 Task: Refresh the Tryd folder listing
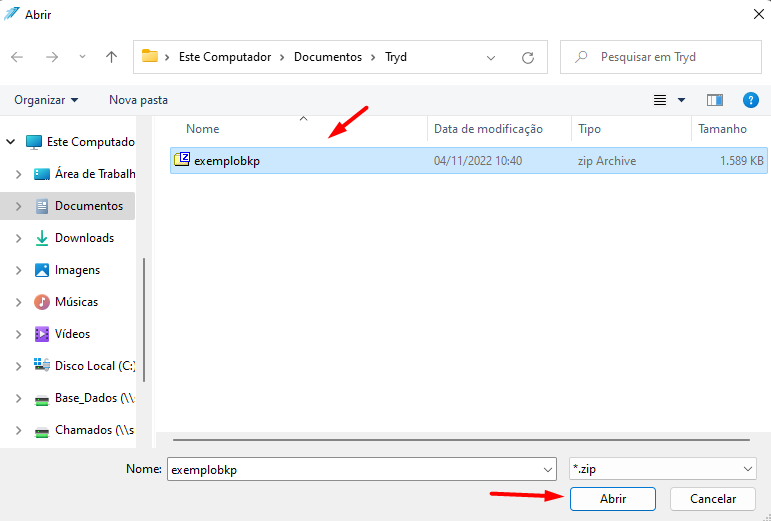(528, 58)
